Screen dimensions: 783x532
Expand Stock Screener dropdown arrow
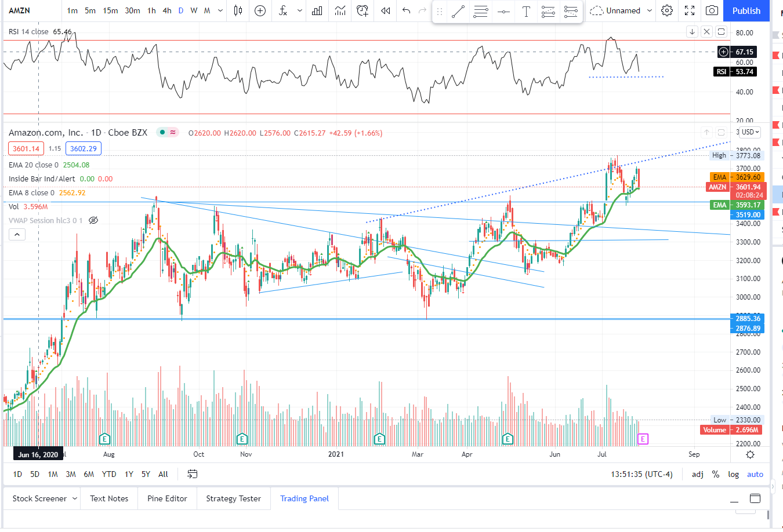tap(75, 498)
